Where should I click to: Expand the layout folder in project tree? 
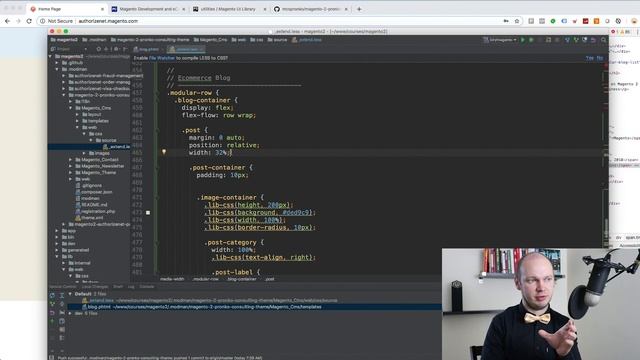point(77,115)
